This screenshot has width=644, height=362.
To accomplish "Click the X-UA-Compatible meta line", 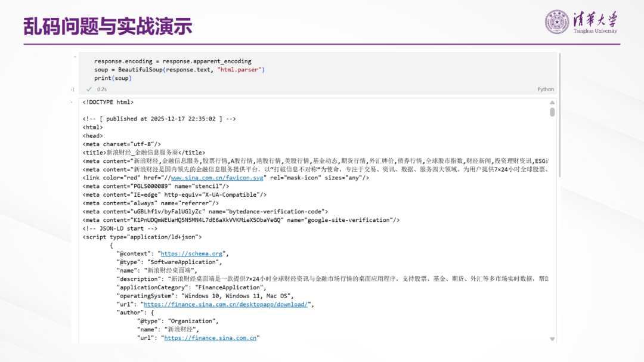I will pyautogui.click(x=175, y=195).
